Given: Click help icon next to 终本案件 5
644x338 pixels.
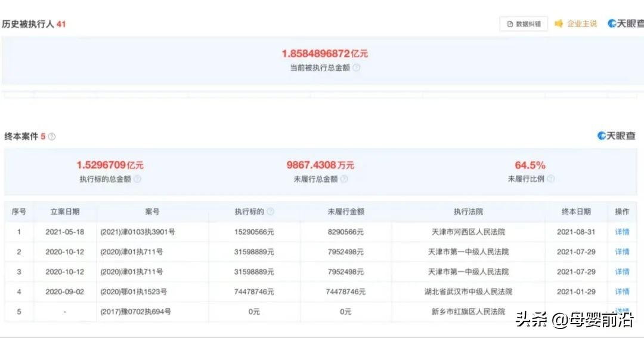Looking at the screenshot, I should (x=52, y=137).
